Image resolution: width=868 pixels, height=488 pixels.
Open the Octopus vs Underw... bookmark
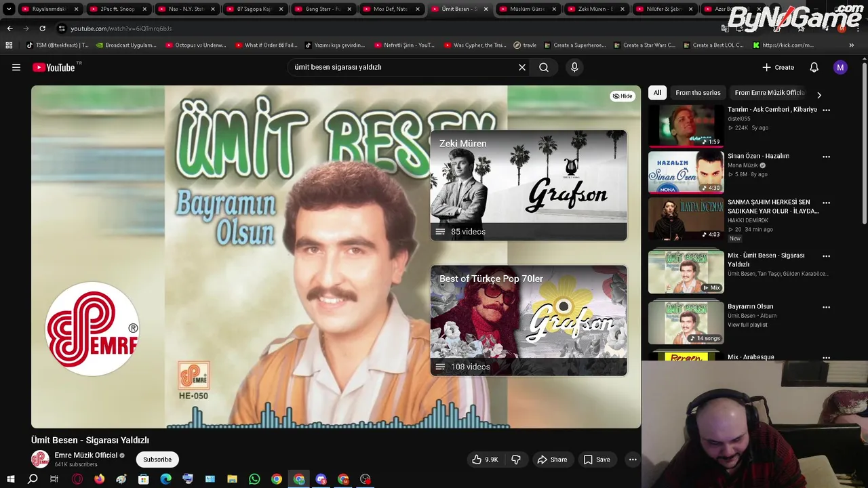click(x=195, y=45)
